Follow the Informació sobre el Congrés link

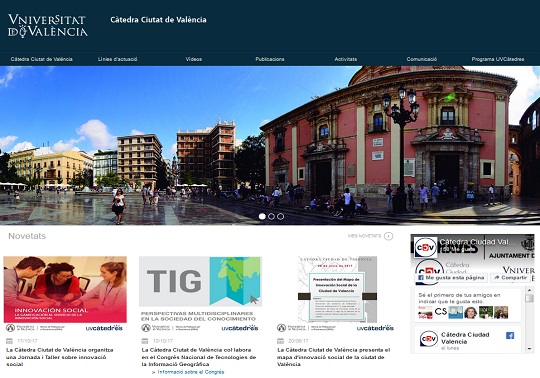[x=191, y=372]
